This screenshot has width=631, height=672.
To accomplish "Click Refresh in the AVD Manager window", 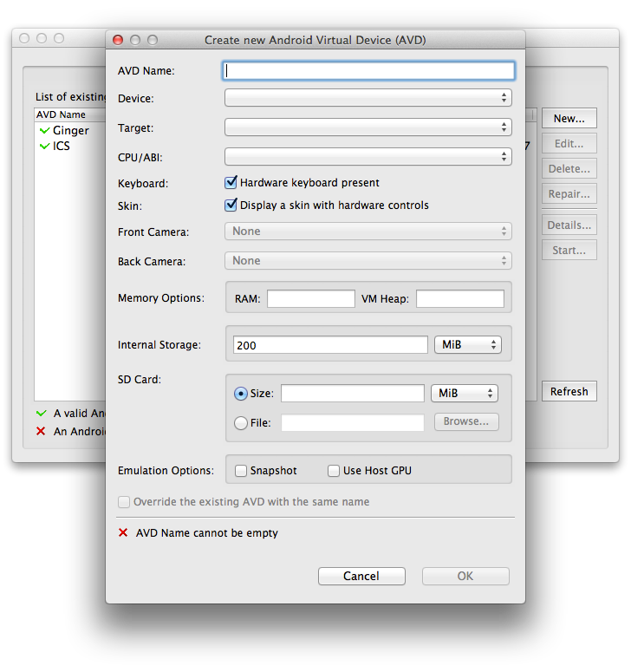I will tap(569, 391).
